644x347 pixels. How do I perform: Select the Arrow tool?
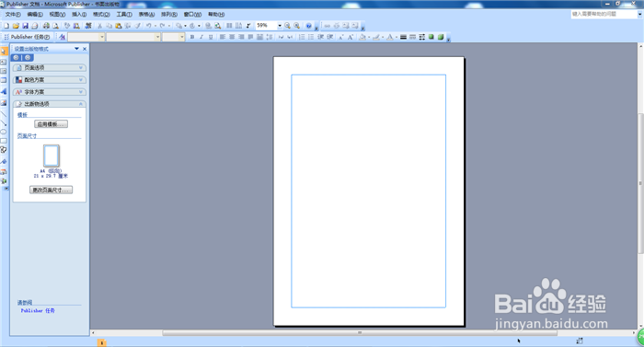pos(4,122)
